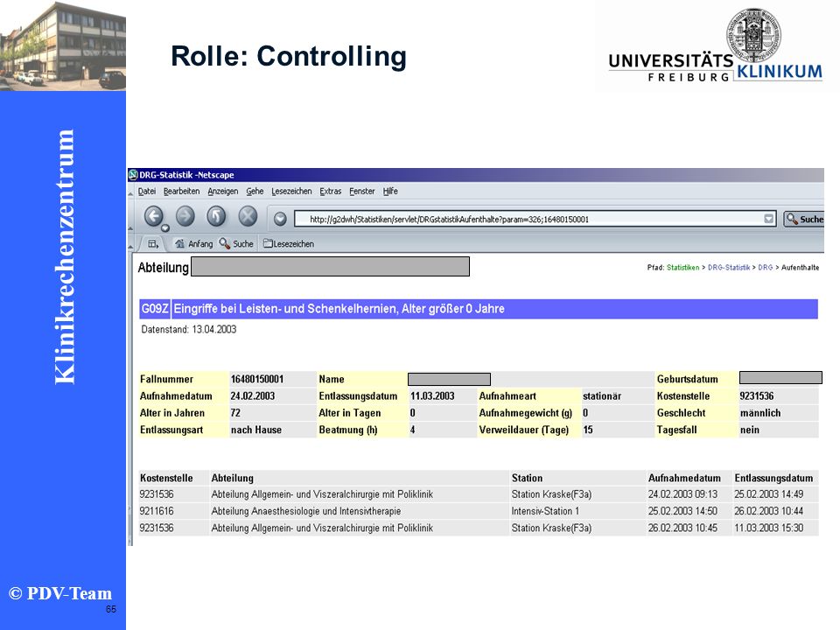The width and height of the screenshot is (840, 630).
Task: Click the Entlassungsart value nach Hause
Action: pos(256,430)
